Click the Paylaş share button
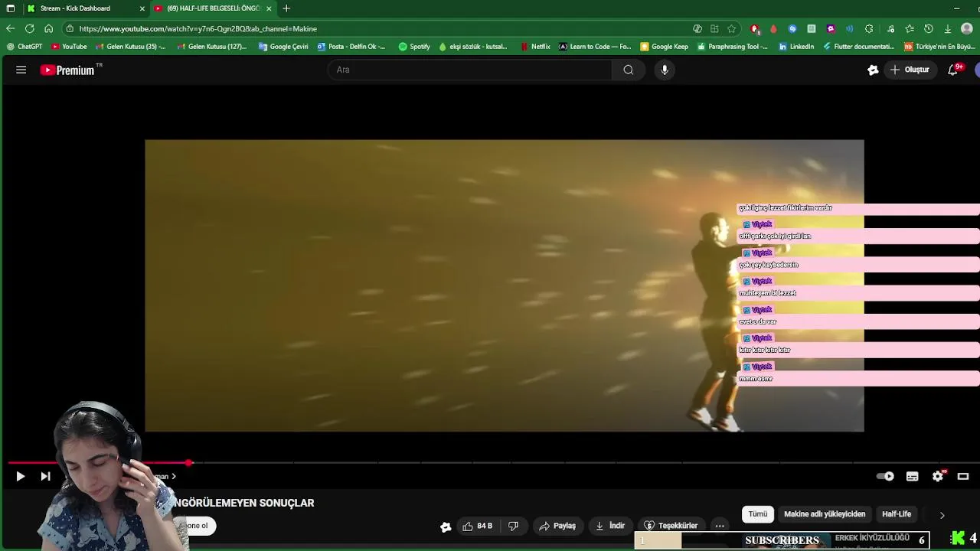This screenshot has height=551, width=980. pos(557,526)
